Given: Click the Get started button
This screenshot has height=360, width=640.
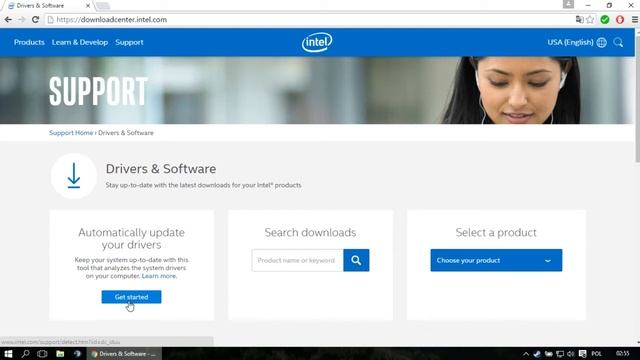Looking at the screenshot, I should 131,297.
